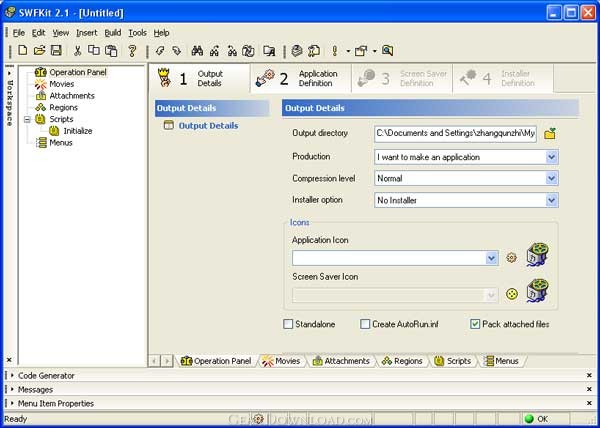Open the Help menu
Viewport: 600px width, 428px height.
tap(161, 33)
